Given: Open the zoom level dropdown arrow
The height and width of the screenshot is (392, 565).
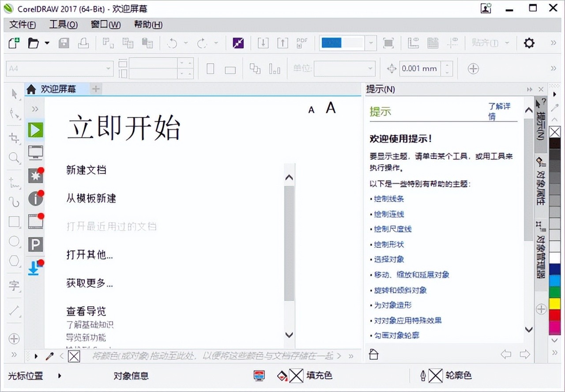Looking at the screenshot, I should pos(370,43).
